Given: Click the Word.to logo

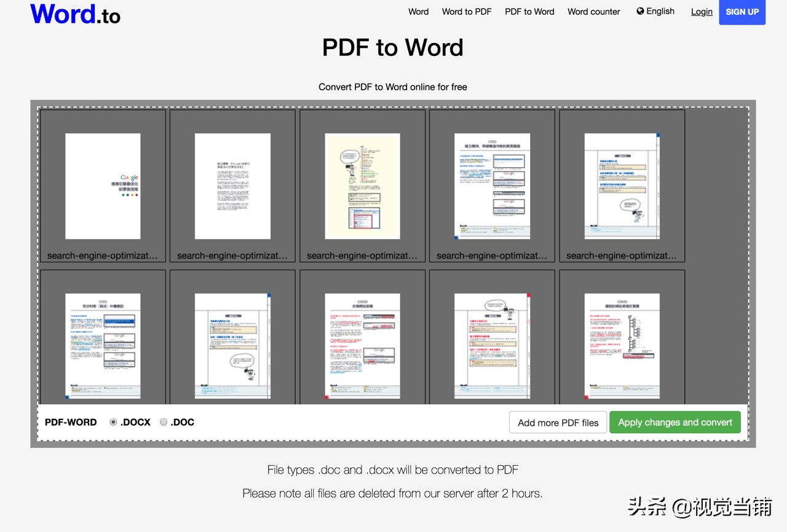Looking at the screenshot, I should 75,14.
